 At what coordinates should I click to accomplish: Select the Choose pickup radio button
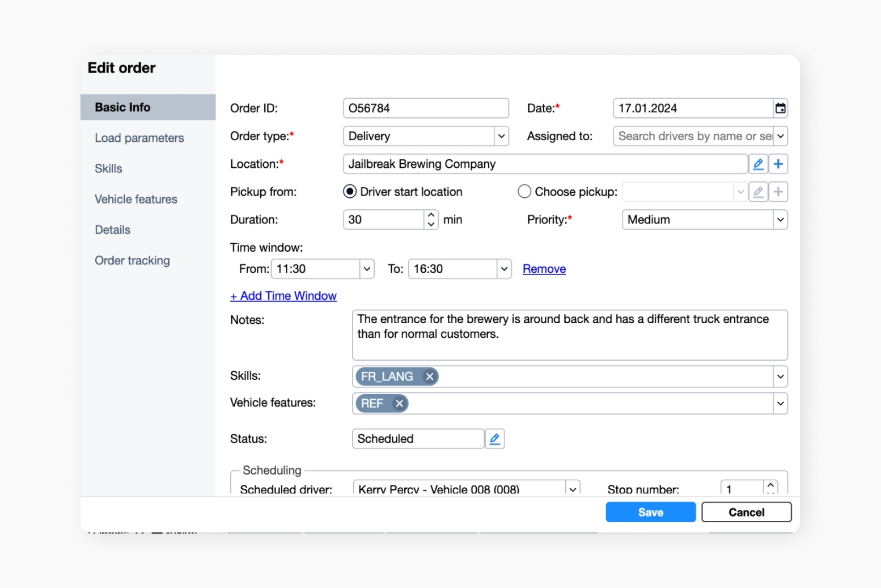(x=524, y=192)
